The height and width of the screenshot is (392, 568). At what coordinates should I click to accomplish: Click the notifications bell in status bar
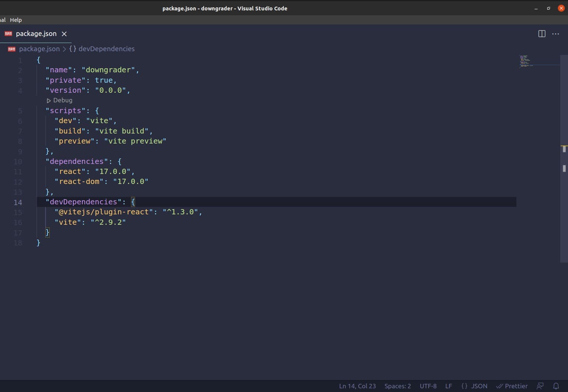[x=556, y=386]
